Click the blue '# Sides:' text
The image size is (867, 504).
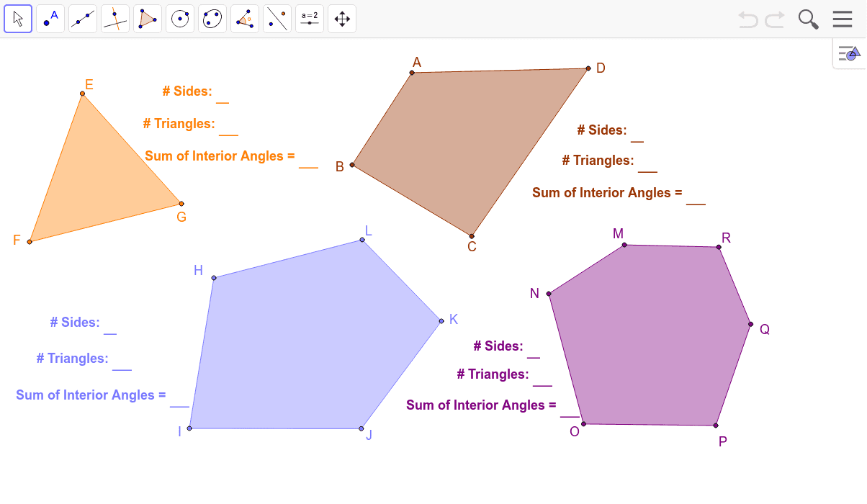click(x=75, y=323)
